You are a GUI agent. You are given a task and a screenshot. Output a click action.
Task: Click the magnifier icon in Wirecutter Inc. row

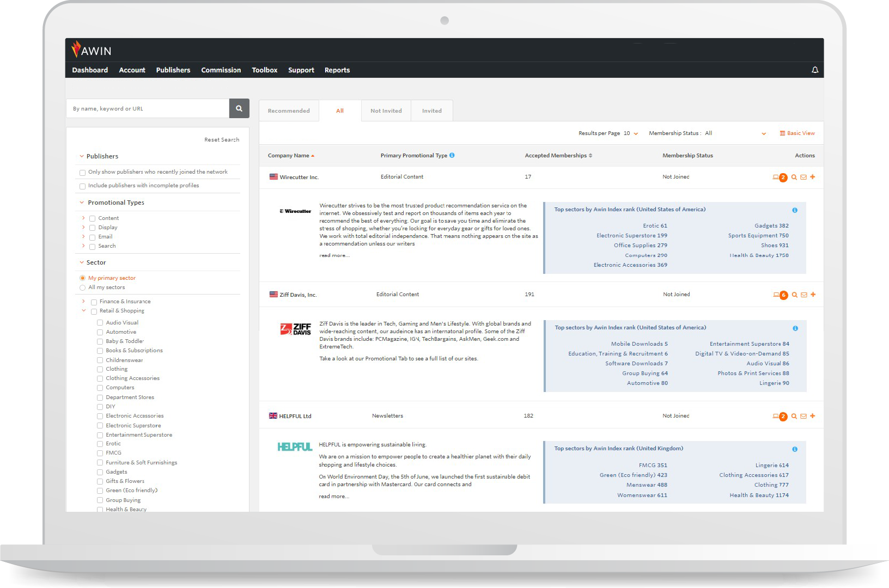click(794, 177)
